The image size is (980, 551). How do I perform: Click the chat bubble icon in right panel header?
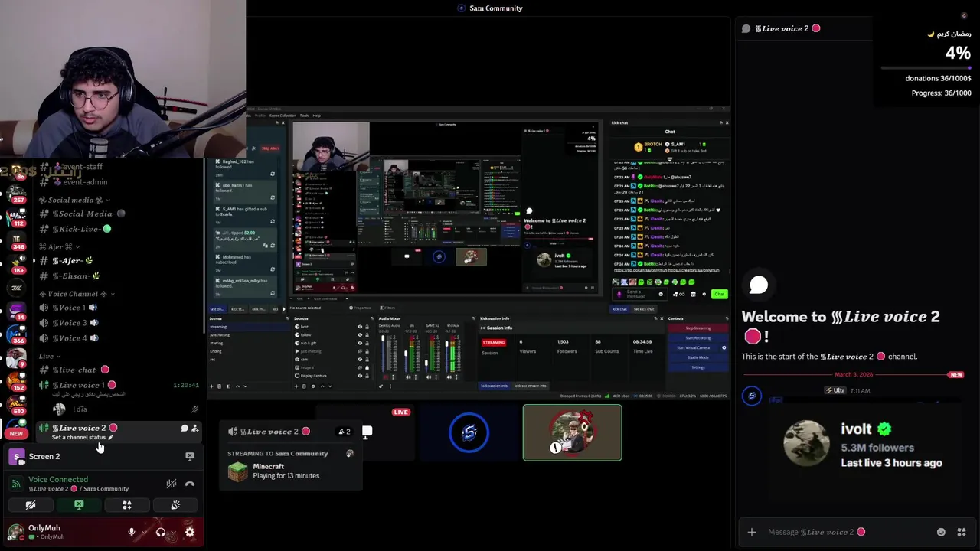pos(746,28)
